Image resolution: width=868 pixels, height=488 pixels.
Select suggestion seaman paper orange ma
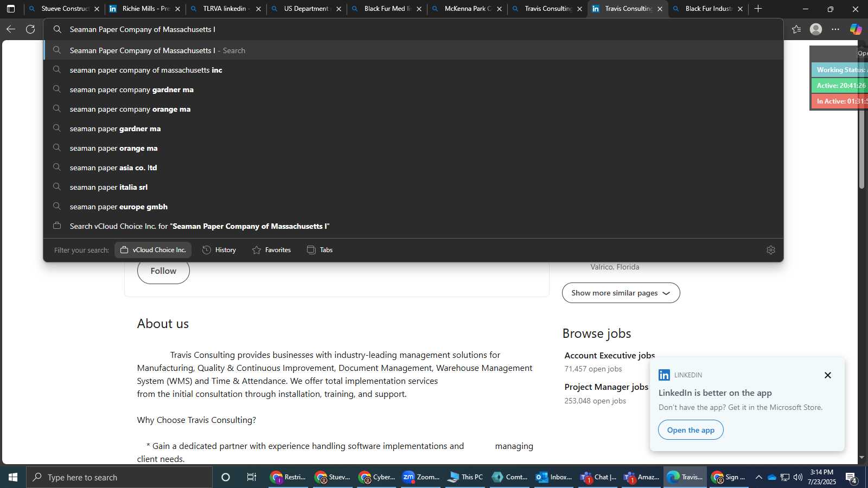click(413, 148)
